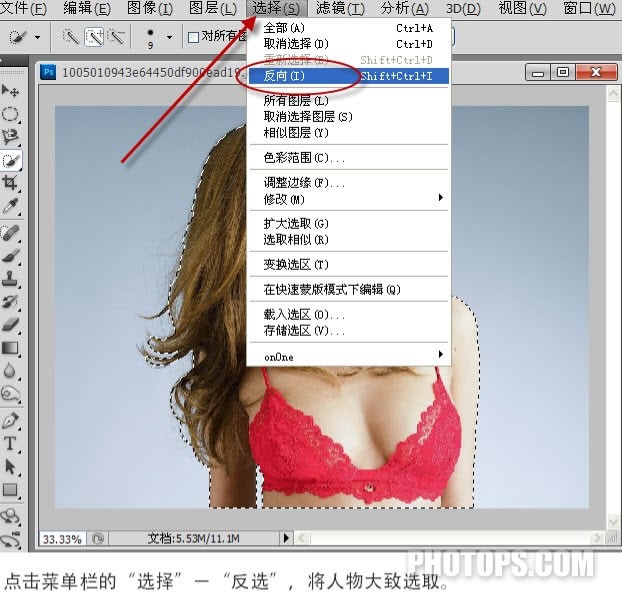Open the 滤镜(T) menu

pyautogui.click(x=340, y=8)
